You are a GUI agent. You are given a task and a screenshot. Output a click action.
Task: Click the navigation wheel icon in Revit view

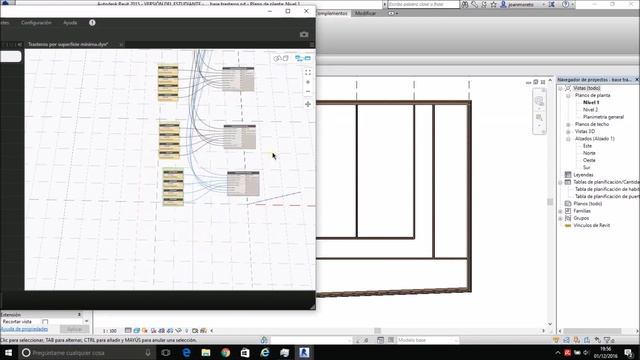pos(539,101)
